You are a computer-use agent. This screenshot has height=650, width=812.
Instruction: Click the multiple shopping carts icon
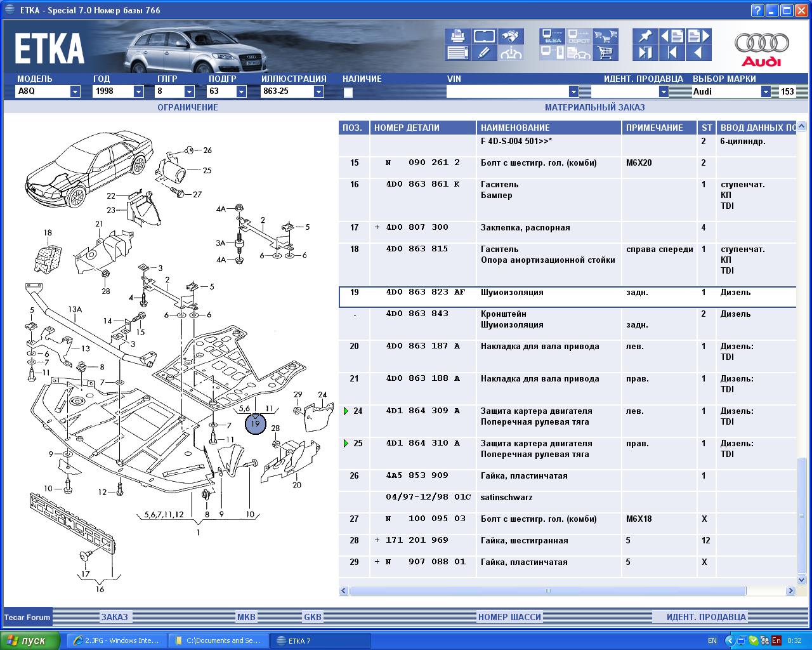(606, 36)
